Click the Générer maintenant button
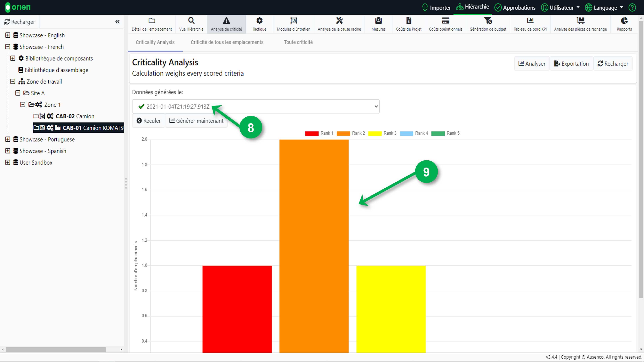This screenshot has height=362, width=644. (196, 121)
